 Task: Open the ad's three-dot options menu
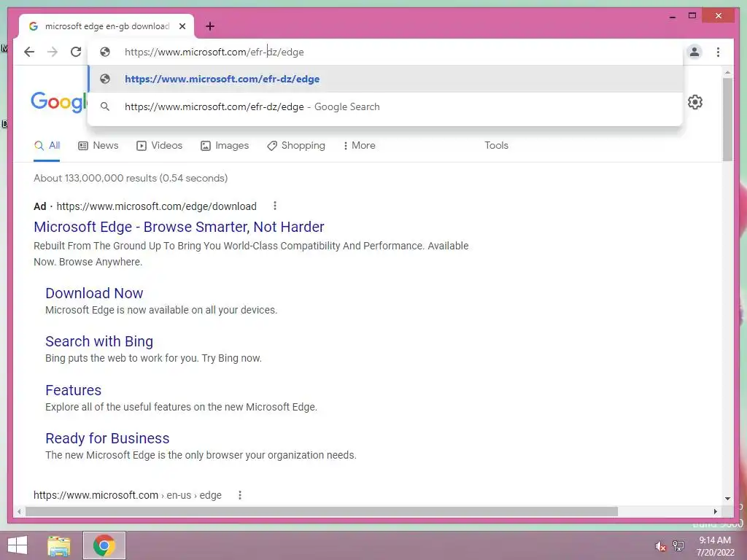tap(275, 206)
